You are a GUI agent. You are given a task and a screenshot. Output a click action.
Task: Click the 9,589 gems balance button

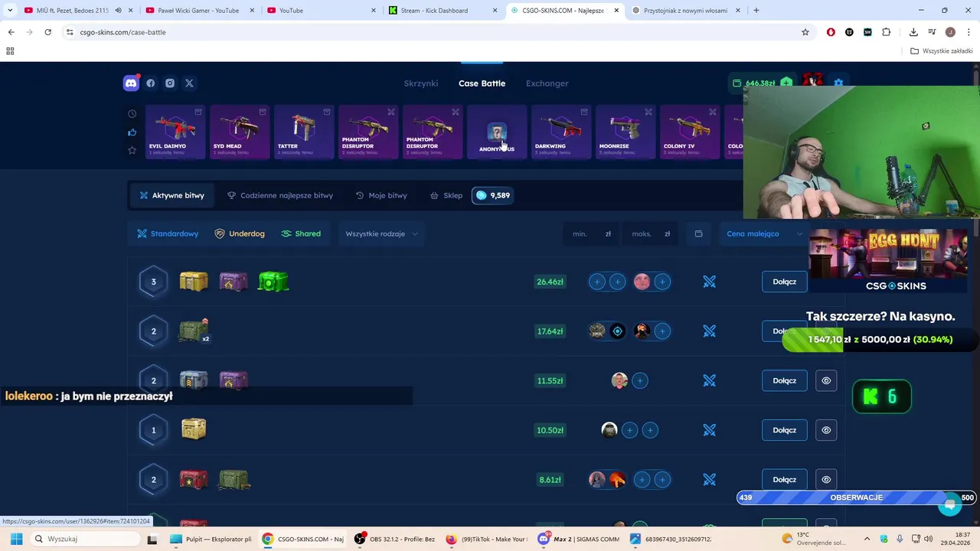pos(492,195)
